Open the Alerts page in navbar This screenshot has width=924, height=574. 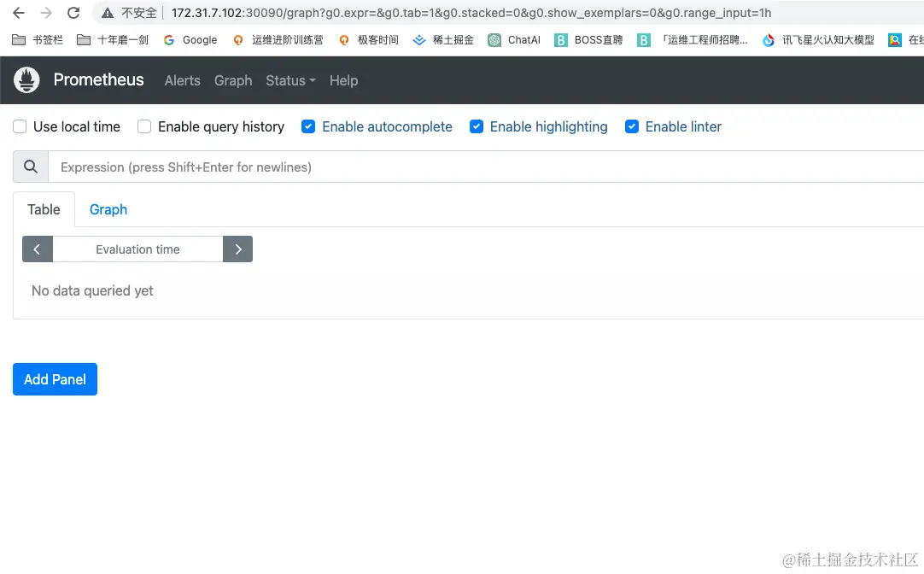tap(182, 81)
